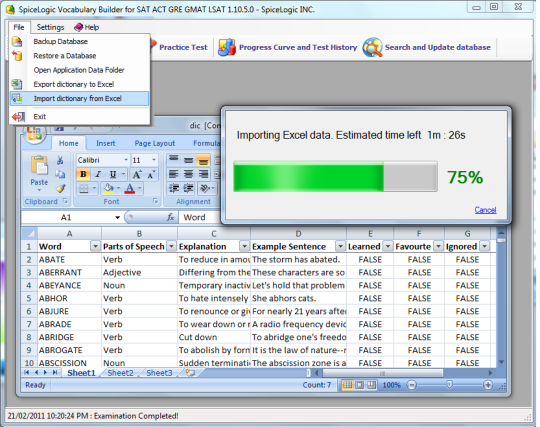Switch to the Page Layout ribbon tab
540x427 pixels.
pyautogui.click(x=155, y=143)
